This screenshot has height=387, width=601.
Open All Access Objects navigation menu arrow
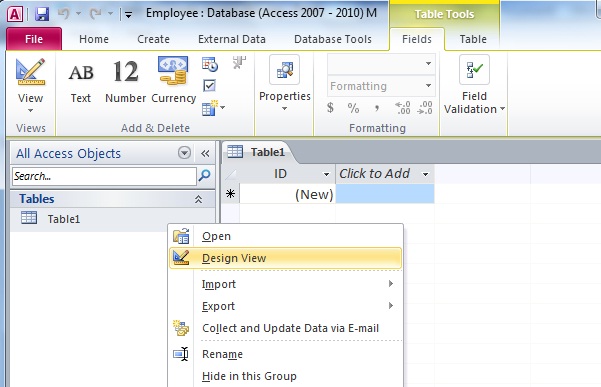click(x=184, y=153)
